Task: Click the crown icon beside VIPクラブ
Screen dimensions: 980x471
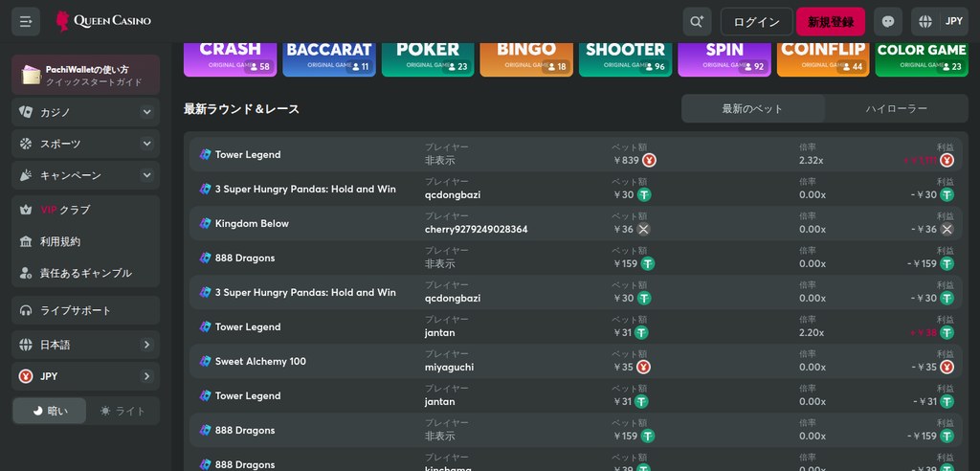Action: (26, 211)
